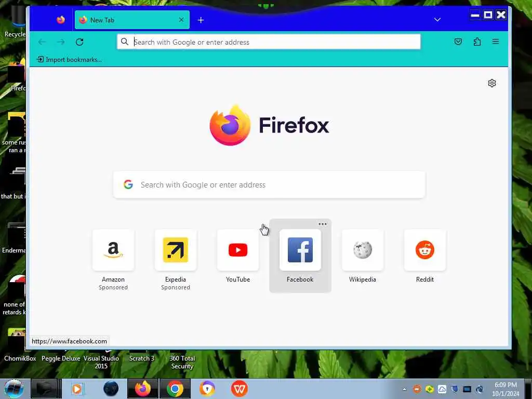The height and width of the screenshot is (399, 532).
Task: Open the media player taskbar icon
Action: [77, 389]
